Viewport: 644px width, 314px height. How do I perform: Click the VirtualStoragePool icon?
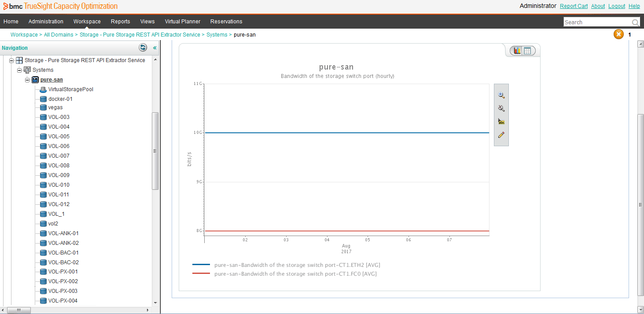[x=43, y=89]
